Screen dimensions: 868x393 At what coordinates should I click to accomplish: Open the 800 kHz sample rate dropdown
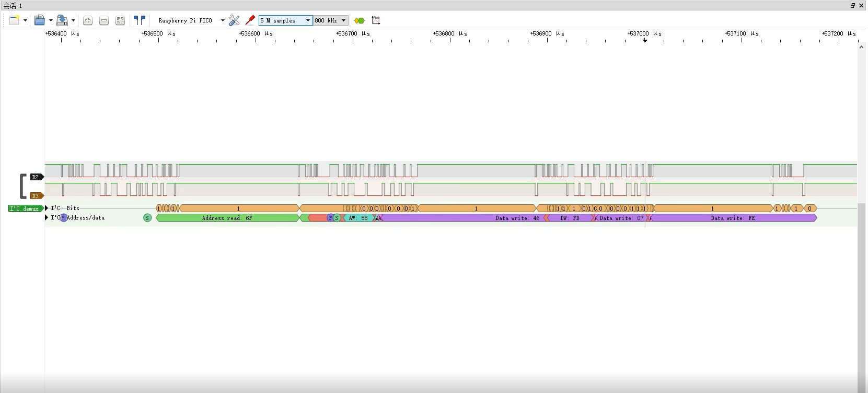[331, 20]
